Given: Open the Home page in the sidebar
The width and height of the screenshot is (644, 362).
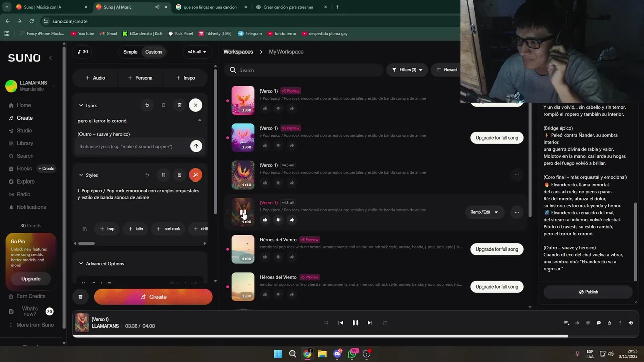Looking at the screenshot, I should coord(24,105).
